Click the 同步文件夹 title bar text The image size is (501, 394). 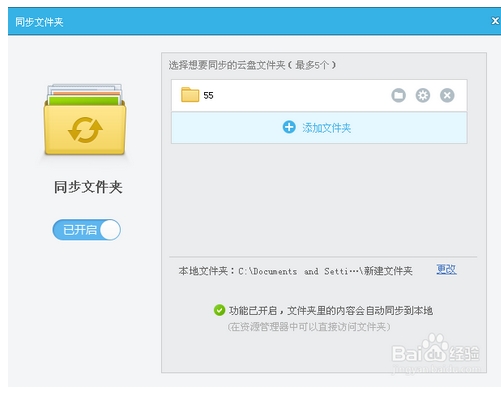[x=39, y=22]
